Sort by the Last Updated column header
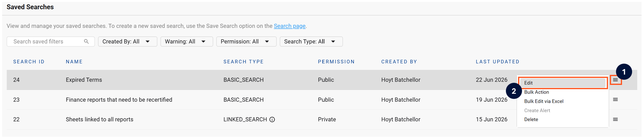Viewport: 644px width, 140px height. point(497,61)
